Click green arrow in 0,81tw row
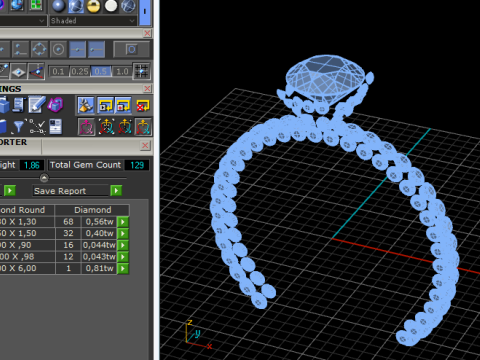The image size is (480, 360). point(123,269)
